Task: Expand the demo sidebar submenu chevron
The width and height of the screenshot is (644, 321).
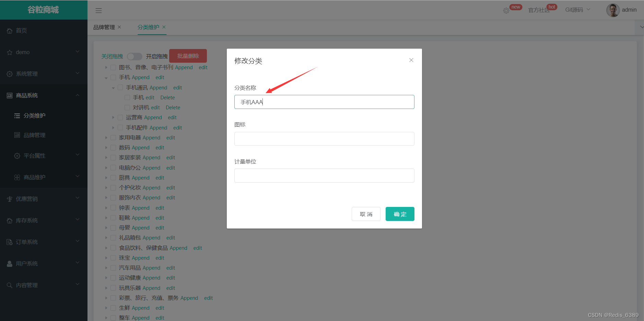Action: coord(78,52)
